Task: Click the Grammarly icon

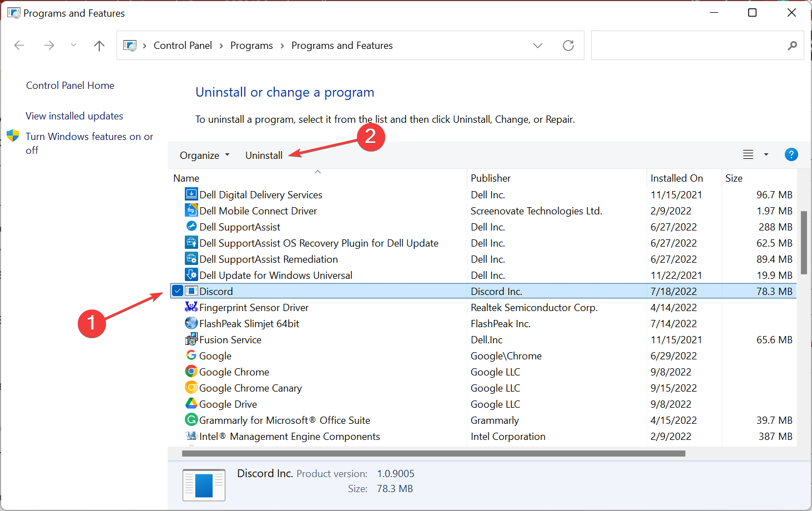Action: click(191, 419)
